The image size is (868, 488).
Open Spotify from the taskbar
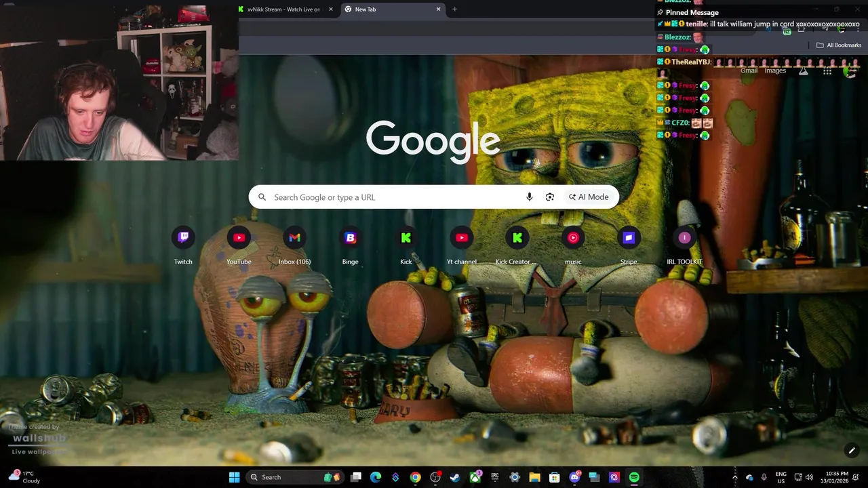point(634,477)
